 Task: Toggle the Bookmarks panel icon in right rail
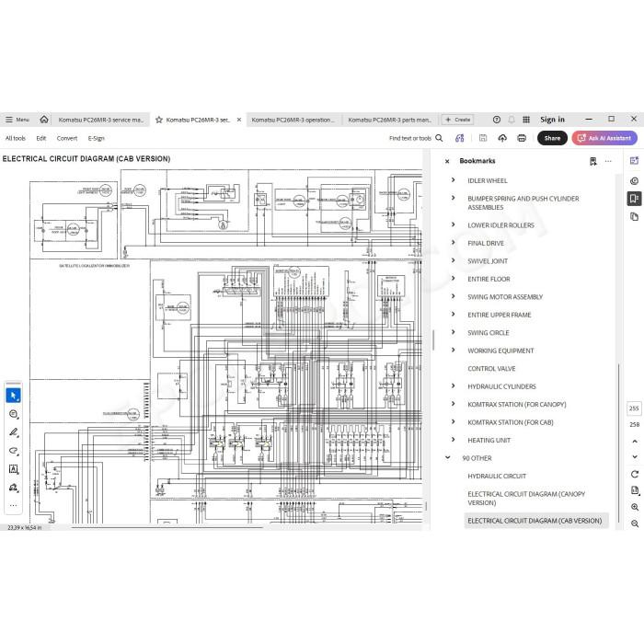pos(634,199)
